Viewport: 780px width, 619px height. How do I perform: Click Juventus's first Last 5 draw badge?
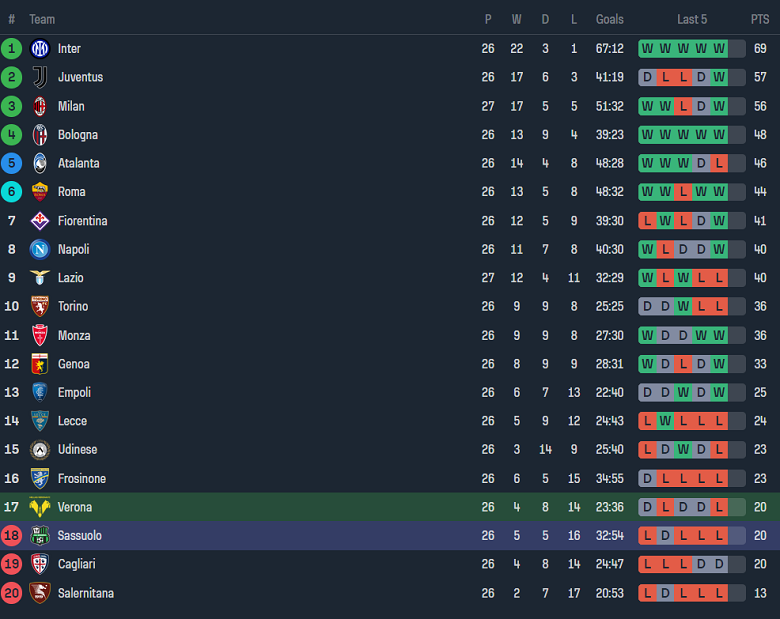pyautogui.click(x=647, y=77)
